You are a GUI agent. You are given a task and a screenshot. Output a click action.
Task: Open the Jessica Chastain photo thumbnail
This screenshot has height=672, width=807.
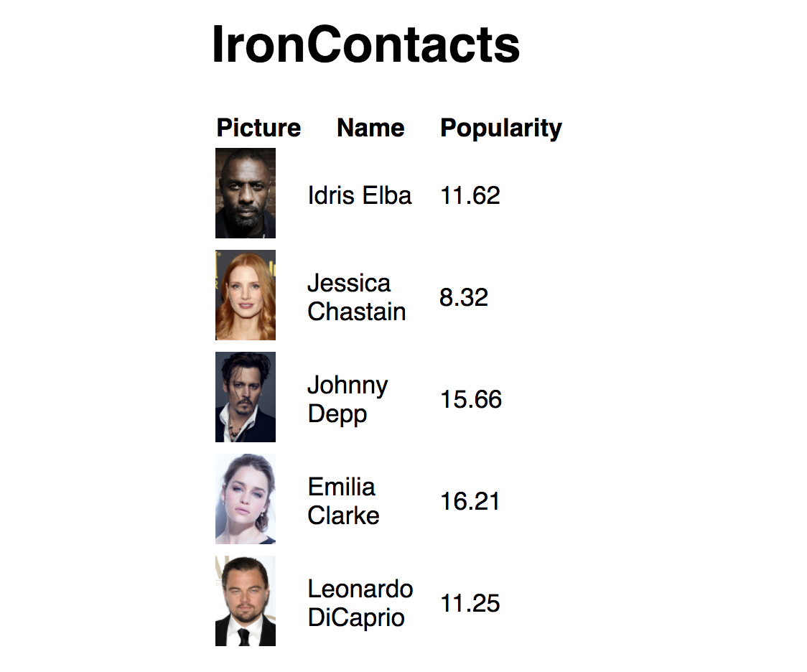(x=246, y=295)
